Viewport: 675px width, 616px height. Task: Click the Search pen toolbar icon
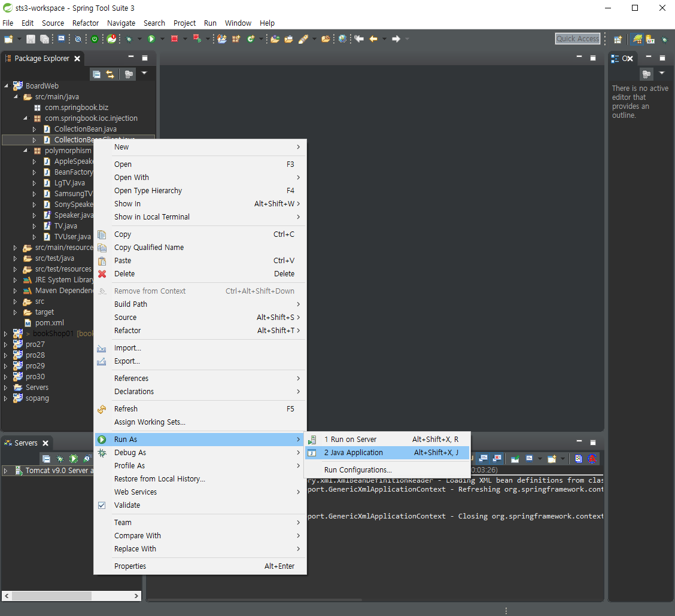pos(303,39)
